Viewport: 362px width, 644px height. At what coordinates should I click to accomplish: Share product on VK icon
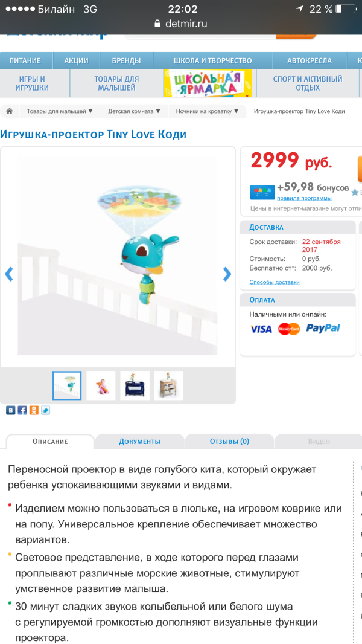[x=10, y=410]
